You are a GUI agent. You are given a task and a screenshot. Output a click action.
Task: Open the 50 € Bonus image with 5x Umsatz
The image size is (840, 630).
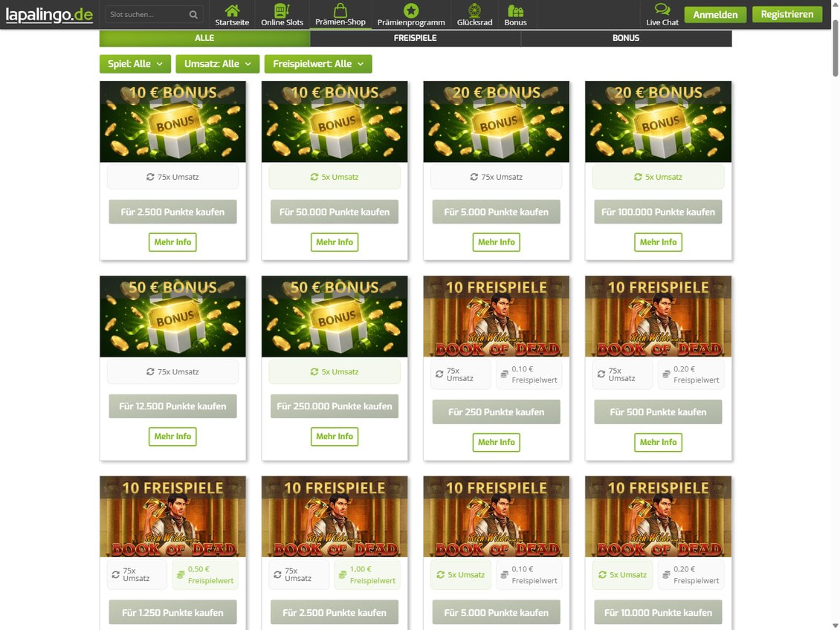[x=335, y=316]
